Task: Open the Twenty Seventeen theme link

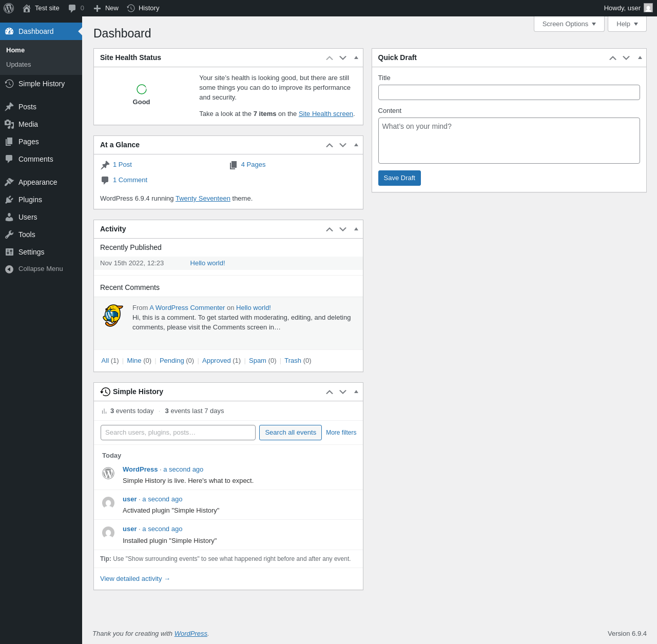Action: (x=203, y=199)
